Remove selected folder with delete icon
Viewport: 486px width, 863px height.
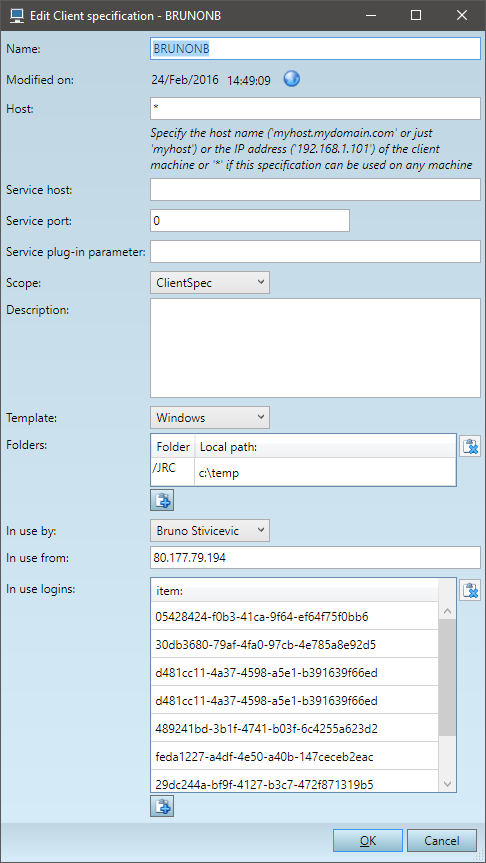469,446
